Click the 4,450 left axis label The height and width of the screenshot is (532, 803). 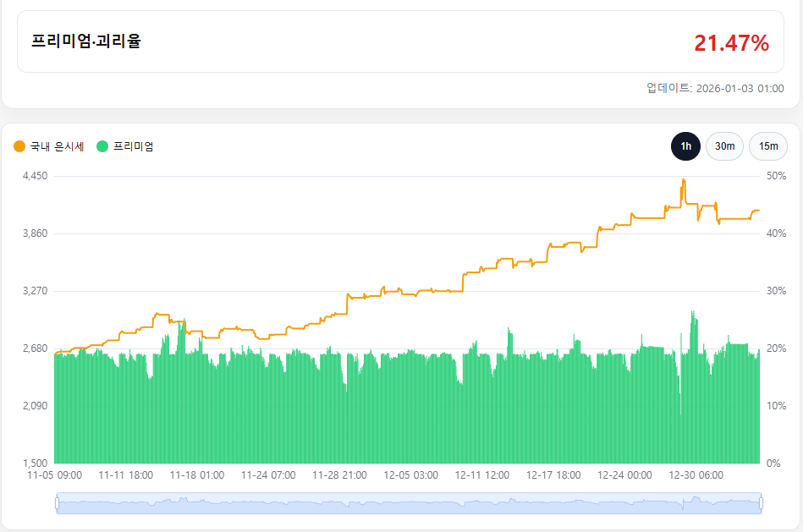click(35, 176)
